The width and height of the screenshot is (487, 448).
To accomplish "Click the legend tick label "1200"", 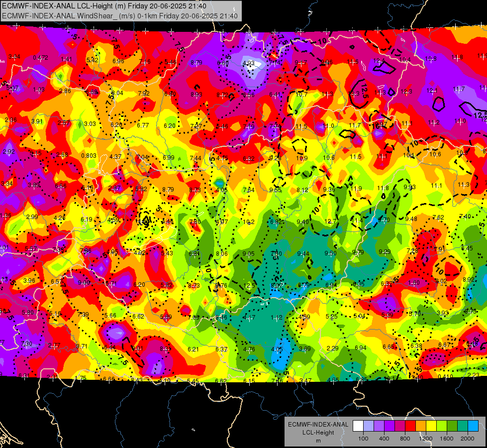I will pyautogui.click(x=426, y=439).
